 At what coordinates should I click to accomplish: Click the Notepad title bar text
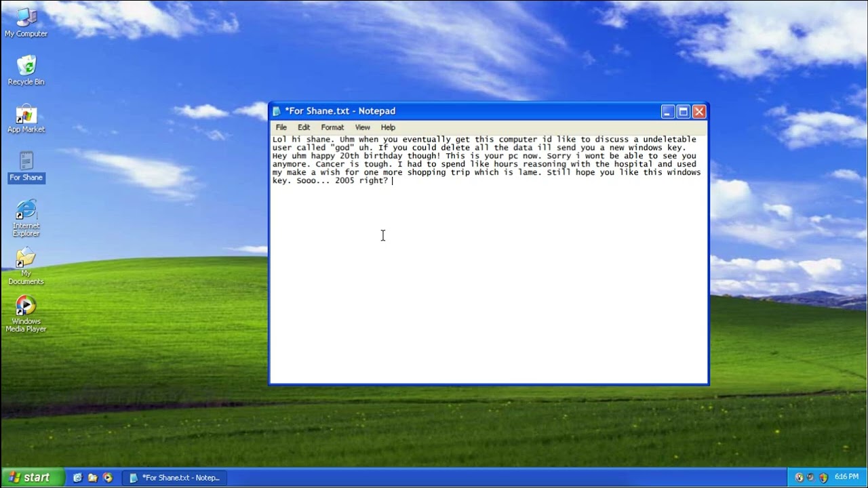pyautogui.click(x=340, y=111)
